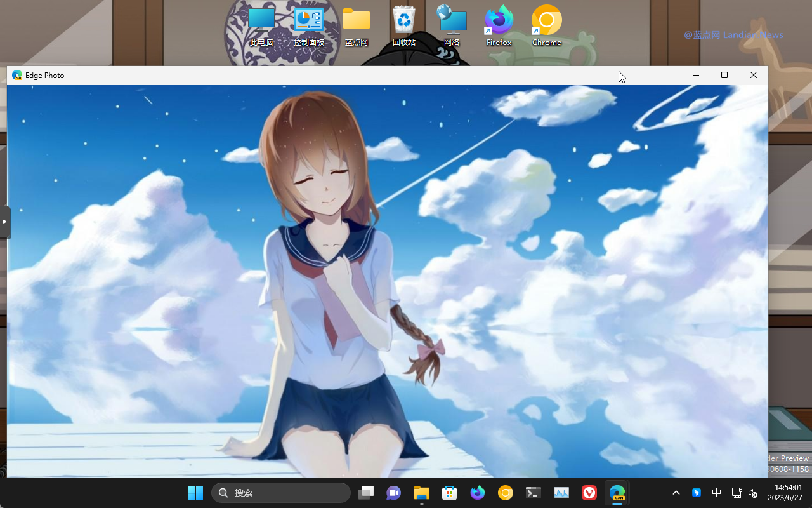The width and height of the screenshot is (812, 508).
Task: Click the displayed anime photo
Action: tap(388, 281)
